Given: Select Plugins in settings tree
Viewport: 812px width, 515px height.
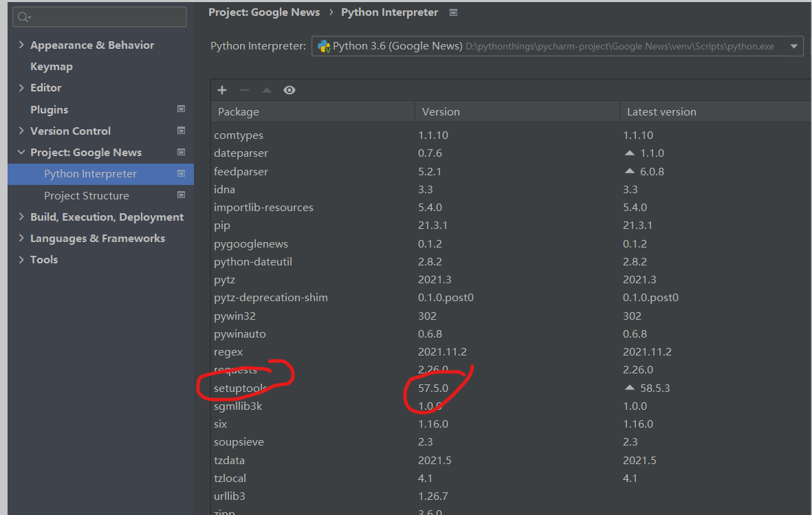Looking at the screenshot, I should 50,109.
